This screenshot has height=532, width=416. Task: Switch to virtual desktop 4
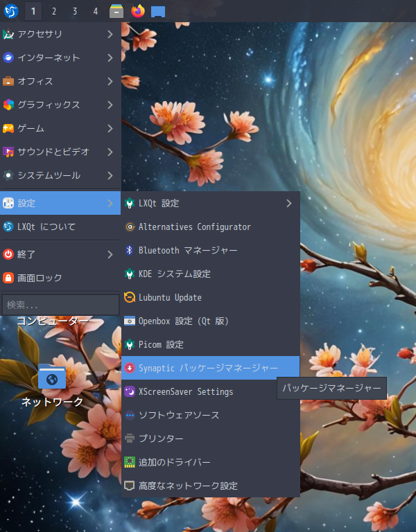(x=96, y=11)
